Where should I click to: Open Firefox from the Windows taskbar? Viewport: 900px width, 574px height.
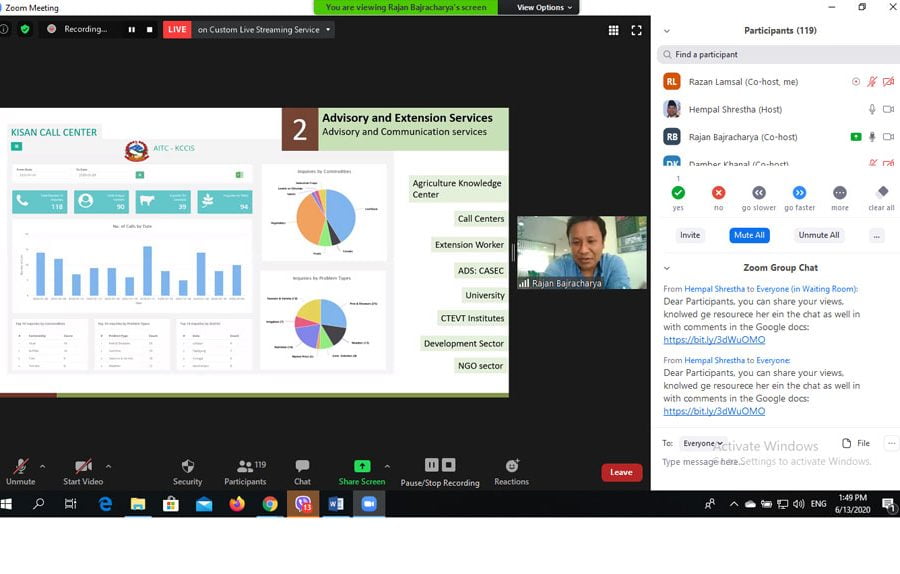pyautogui.click(x=237, y=504)
